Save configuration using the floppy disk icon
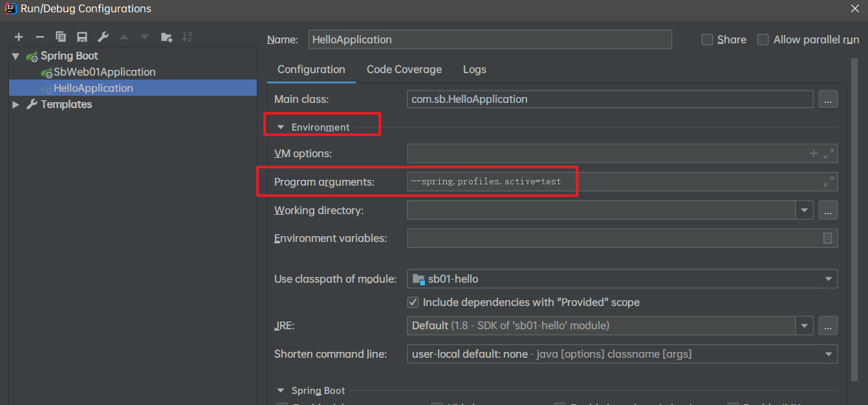This screenshot has width=868, height=405. coord(81,37)
